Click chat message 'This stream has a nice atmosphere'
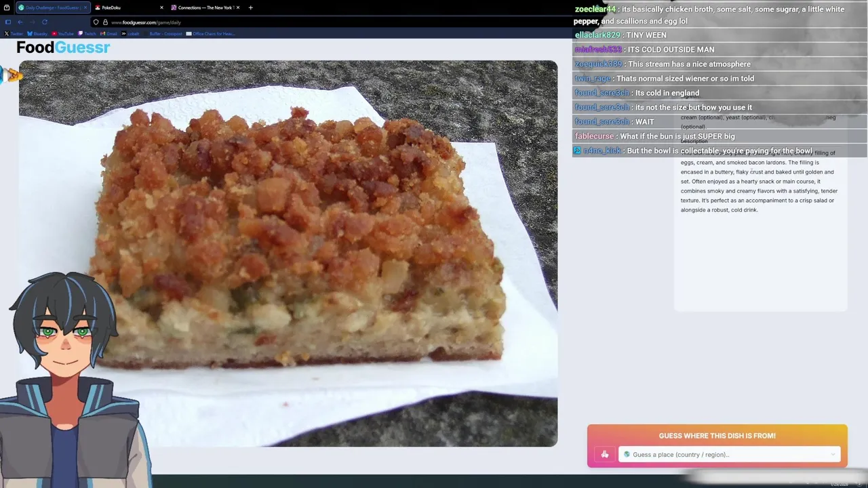The image size is (868, 488). click(689, 64)
